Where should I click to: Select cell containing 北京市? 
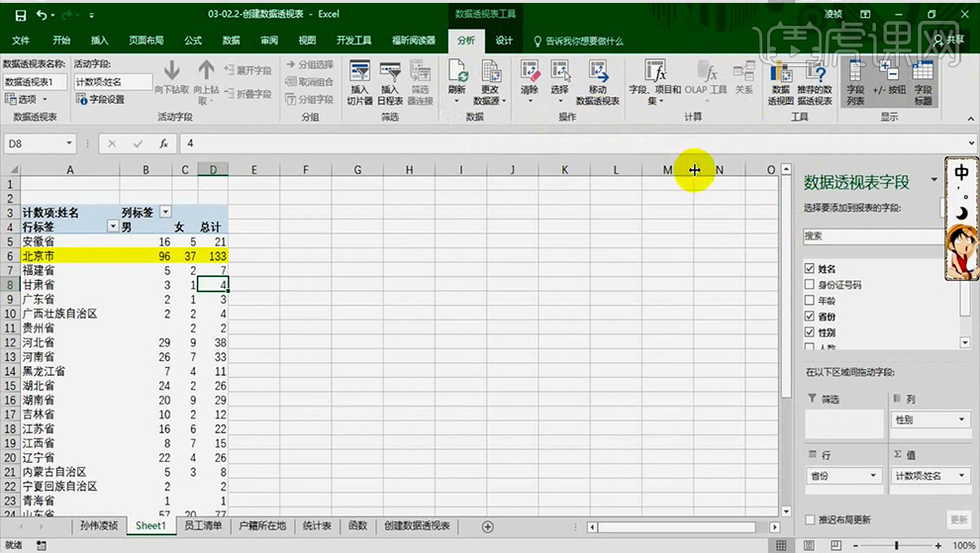tap(70, 255)
